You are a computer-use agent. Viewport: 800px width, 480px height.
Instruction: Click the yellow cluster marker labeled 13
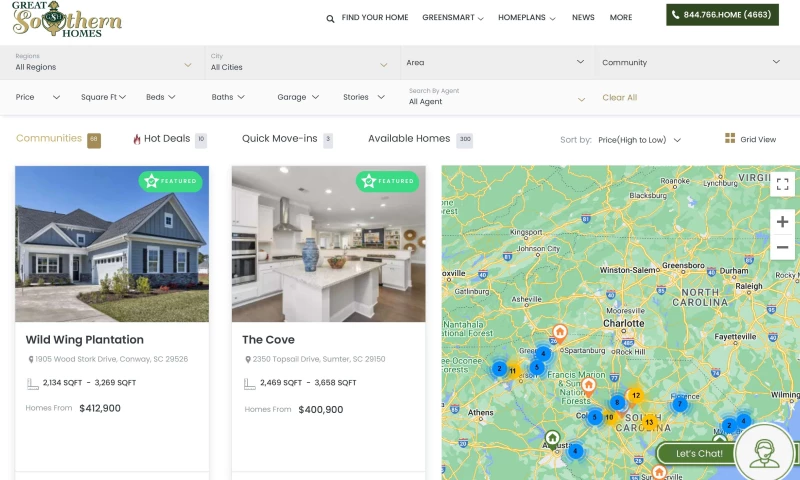[x=649, y=422]
